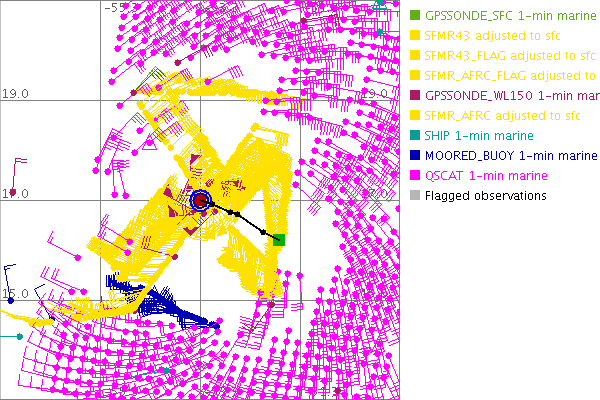Select the 'SHIP 1-min marine' legend label
Image resolution: width=600 pixels, height=400 pixels.
point(479,136)
